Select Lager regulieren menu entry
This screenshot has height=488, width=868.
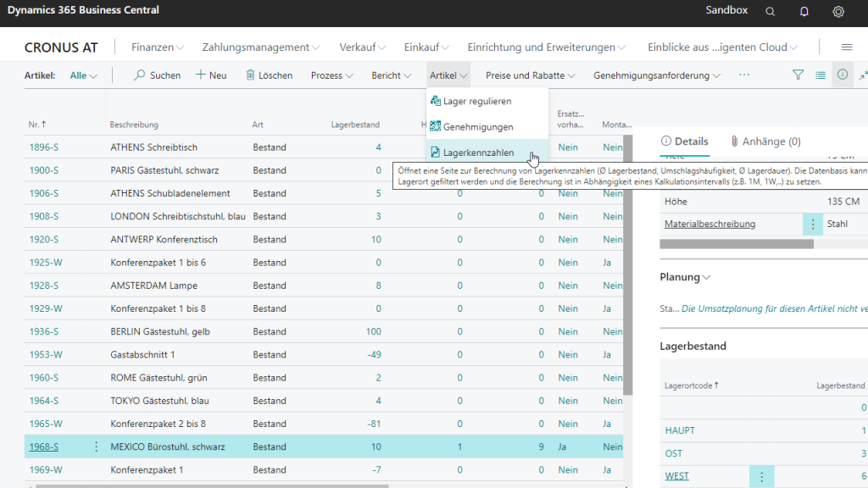[476, 101]
